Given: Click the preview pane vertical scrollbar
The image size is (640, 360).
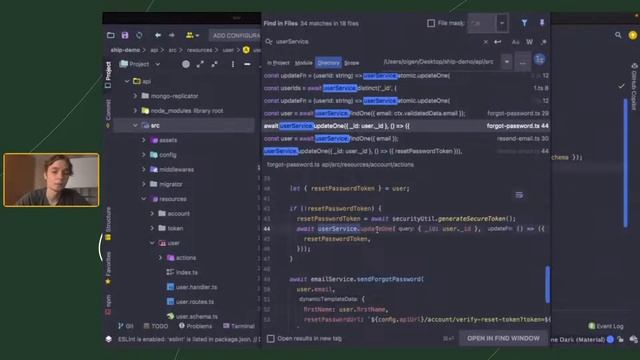Looking at the screenshot, I should pyautogui.click(x=547, y=285).
